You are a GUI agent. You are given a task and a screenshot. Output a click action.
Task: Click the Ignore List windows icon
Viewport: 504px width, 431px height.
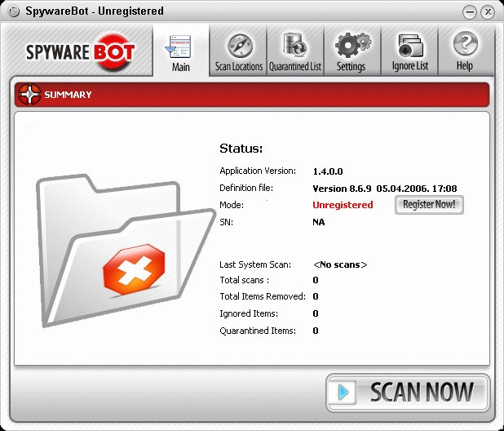coord(410,46)
